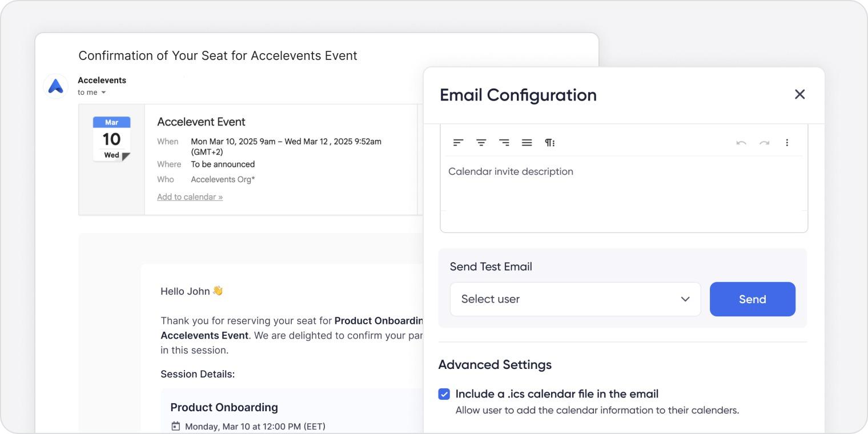Justify text in the editor toolbar
Image resolution: width=868 pixels, height=434 pixels.
point(527,143)
